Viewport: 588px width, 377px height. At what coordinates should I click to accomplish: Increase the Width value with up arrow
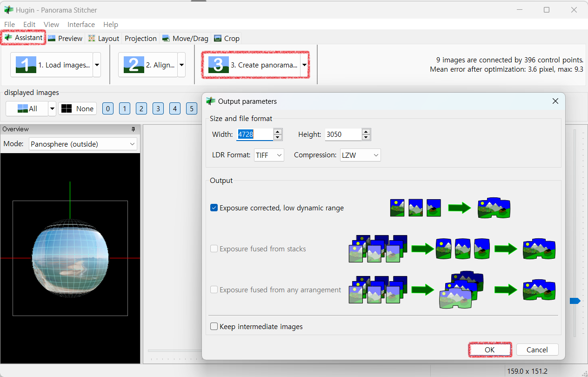(278, 132)
